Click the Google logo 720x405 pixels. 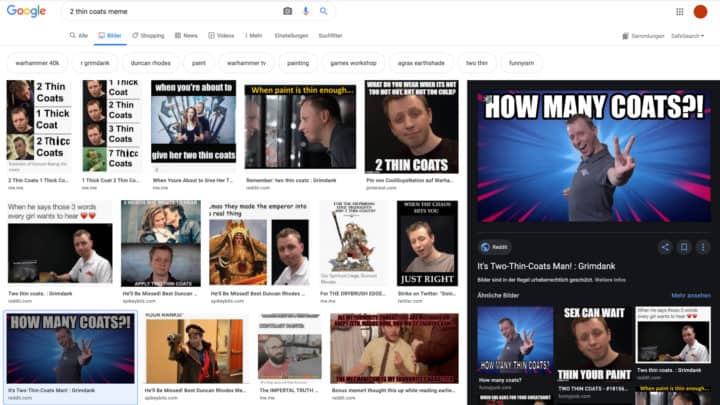(26, 11)
